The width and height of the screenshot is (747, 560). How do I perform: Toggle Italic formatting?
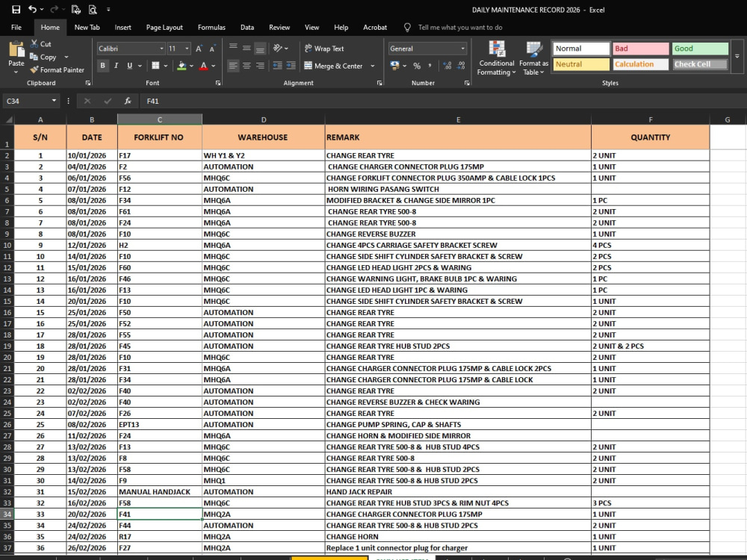point(116,66)
